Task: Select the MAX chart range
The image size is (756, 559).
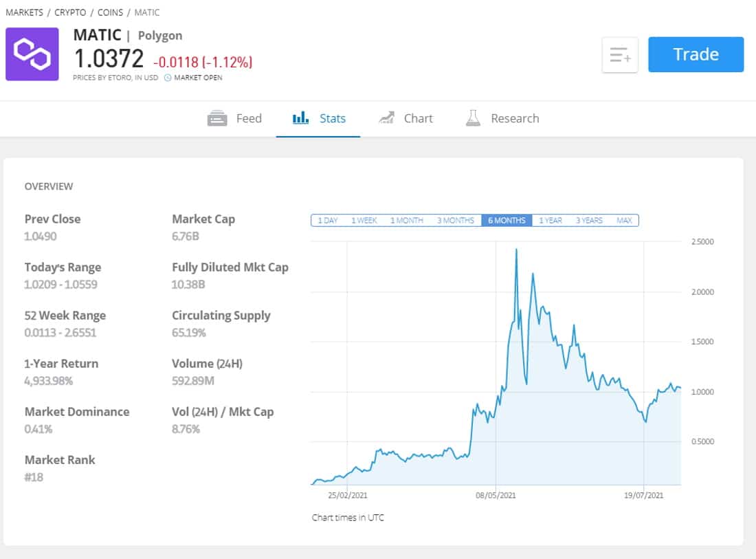Action: [624, 221]
